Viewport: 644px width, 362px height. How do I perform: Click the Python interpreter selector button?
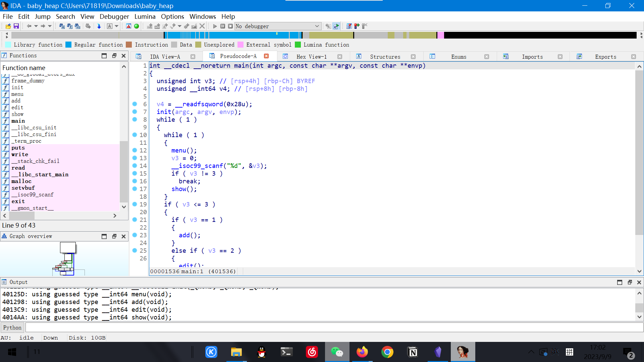click(12, 327)
